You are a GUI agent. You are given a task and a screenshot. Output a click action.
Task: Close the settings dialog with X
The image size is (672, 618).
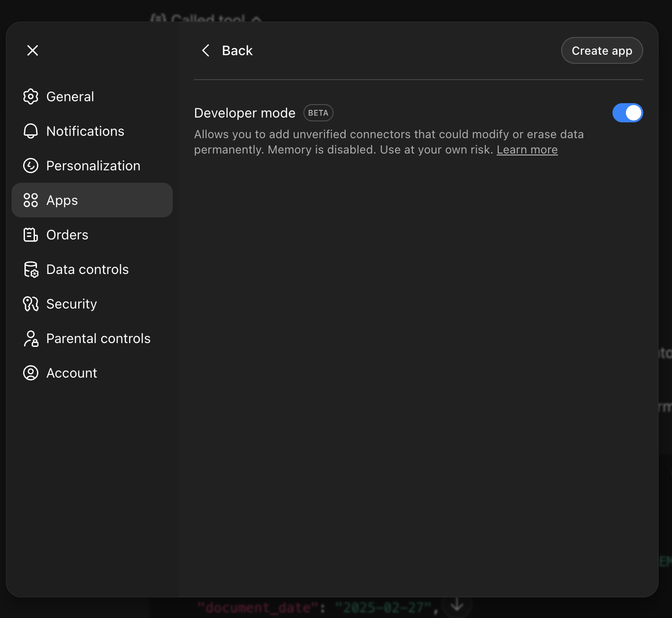33,50
